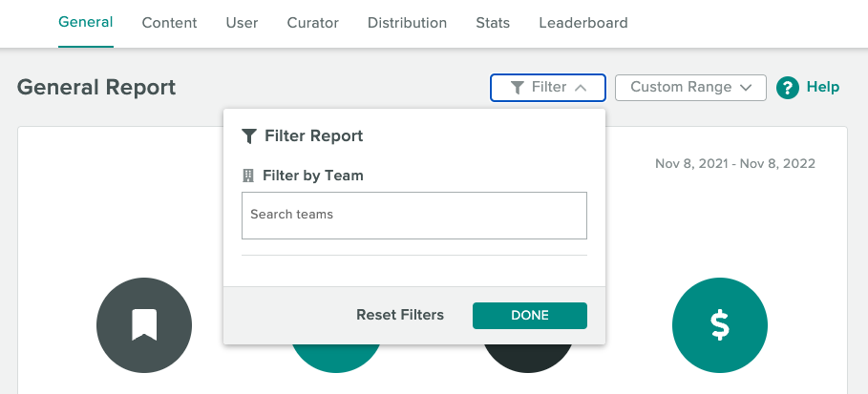Image resolution: width=868 pixels, height=394 pixels.
Task: Select the Curator tab
Action: click(313, 23)
